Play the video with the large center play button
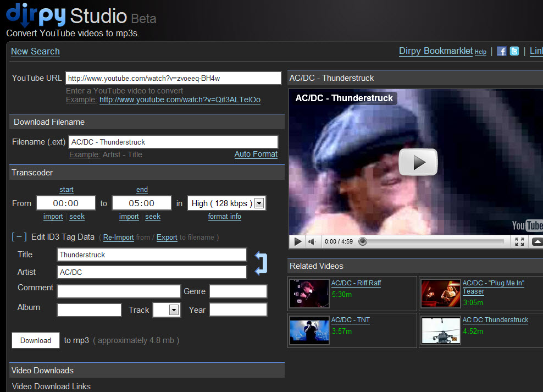543x392 pixels. click(418, 162)
